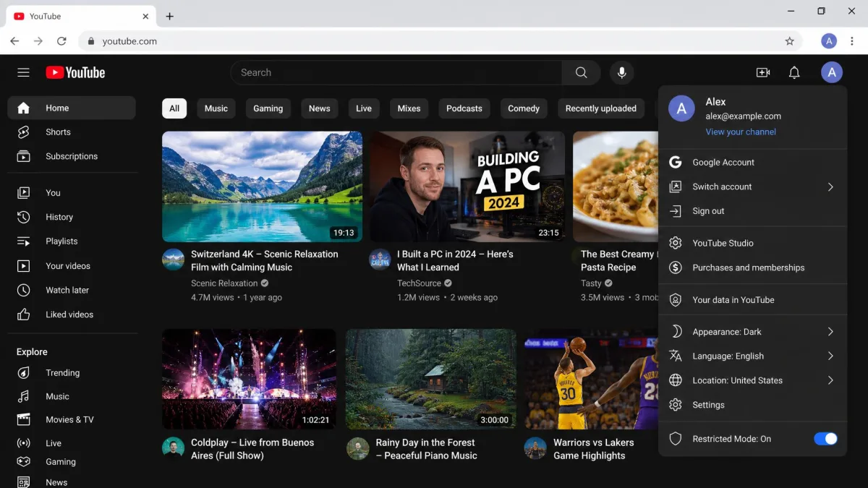Open the Create video icon
Image resolution: width=868 pixels, height=488 pixels.
point(762,72)
